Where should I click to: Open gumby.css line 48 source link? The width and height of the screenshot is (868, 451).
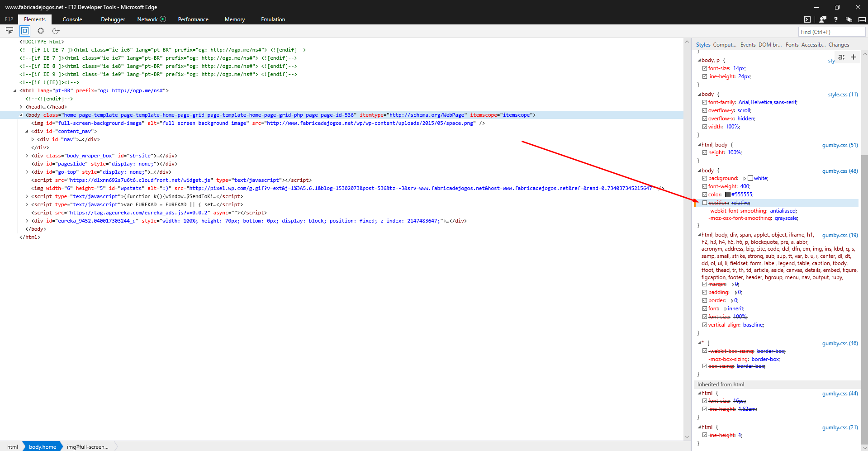tap(840, 171)
